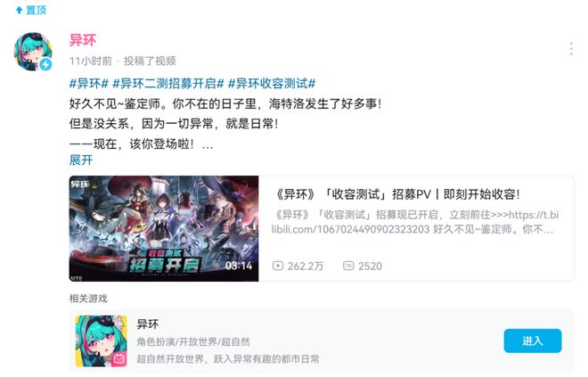Open the #异环# hashtag

tap(89, 83)
